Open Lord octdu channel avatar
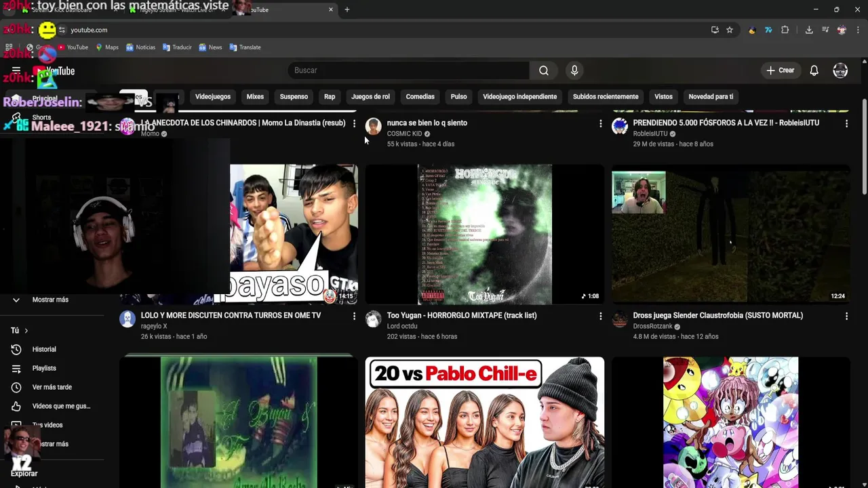 (374, 319)
